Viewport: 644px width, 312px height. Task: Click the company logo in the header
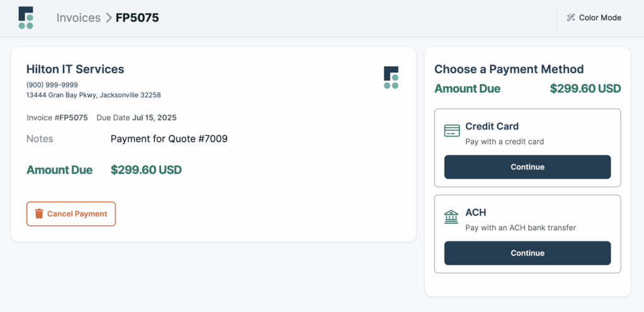(26, 18)
